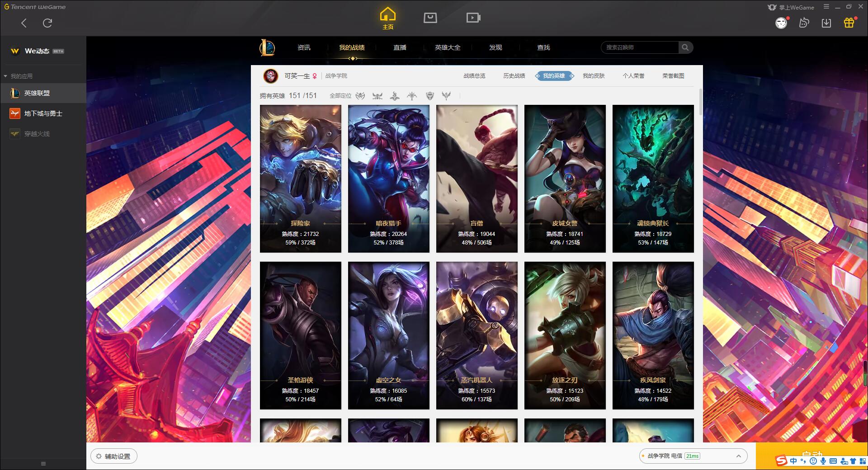Switch to the 资讯 tab
The width and height of the screenshot is (868, 470).
(304, 47)
